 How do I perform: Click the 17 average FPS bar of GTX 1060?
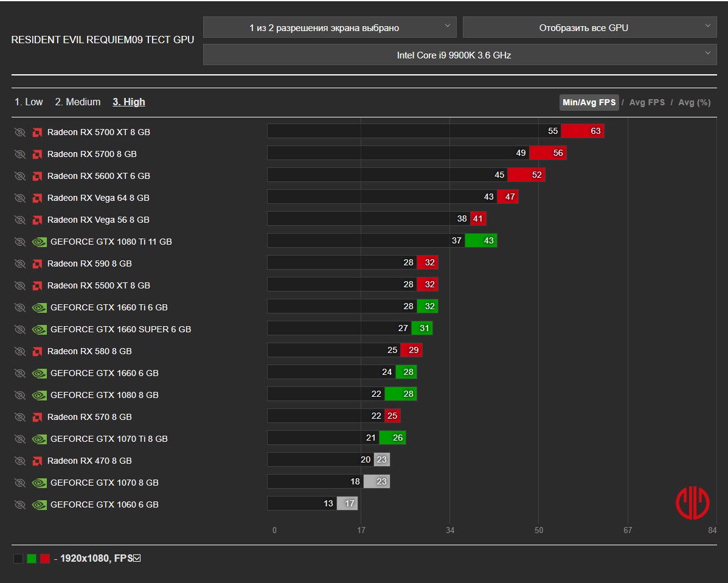point(347,503)
